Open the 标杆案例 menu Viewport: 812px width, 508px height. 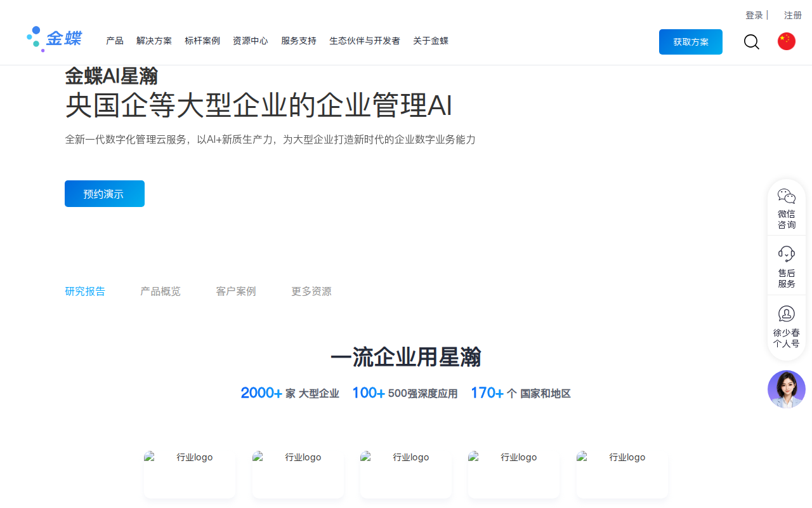pyautogui.click(x=202, y=41)
